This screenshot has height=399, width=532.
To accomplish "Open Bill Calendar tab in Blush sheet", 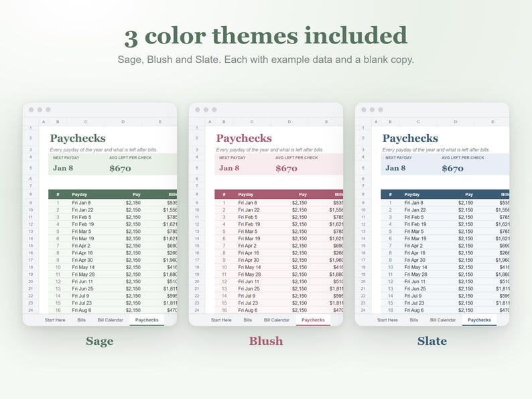I will tap(277, 320).
